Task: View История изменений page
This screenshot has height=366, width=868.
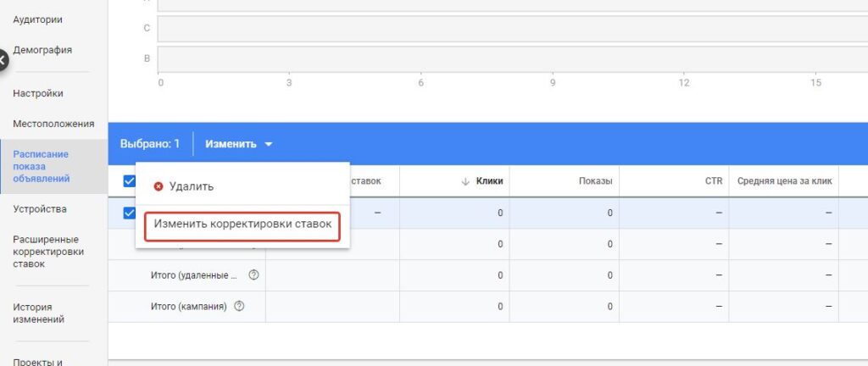Action: coord(39,313)
